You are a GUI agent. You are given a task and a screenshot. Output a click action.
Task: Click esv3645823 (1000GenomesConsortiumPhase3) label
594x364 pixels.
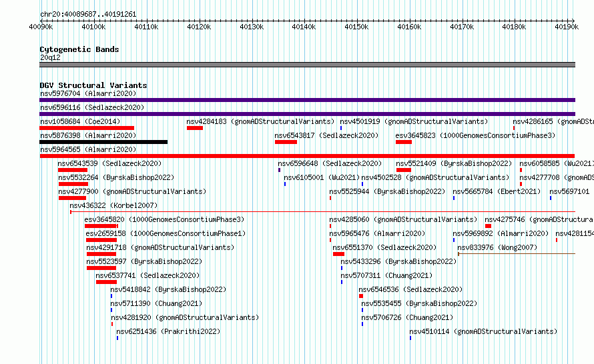(x=475, y=135)
